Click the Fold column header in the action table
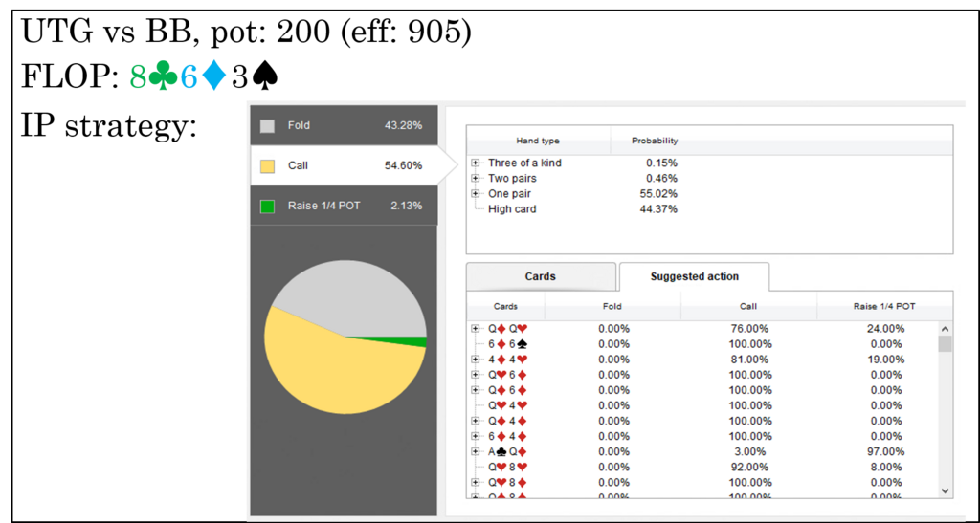 pos(612,306)
